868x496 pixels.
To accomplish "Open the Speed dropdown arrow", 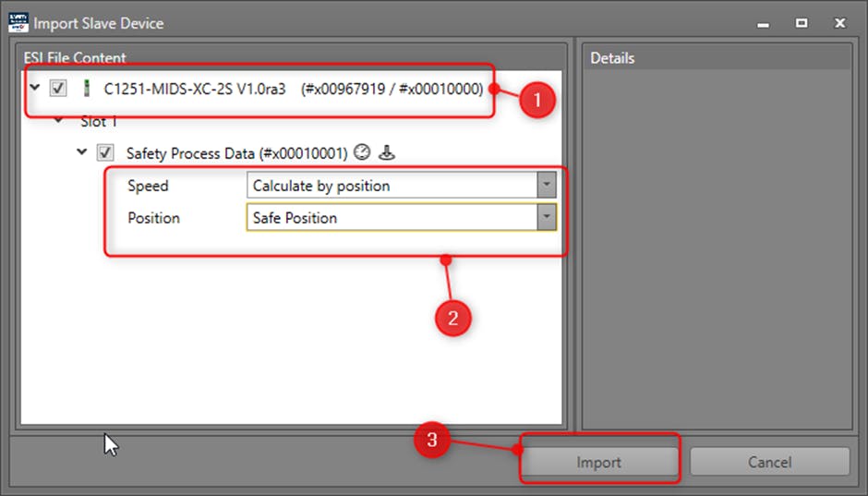I will click(547, 186).
